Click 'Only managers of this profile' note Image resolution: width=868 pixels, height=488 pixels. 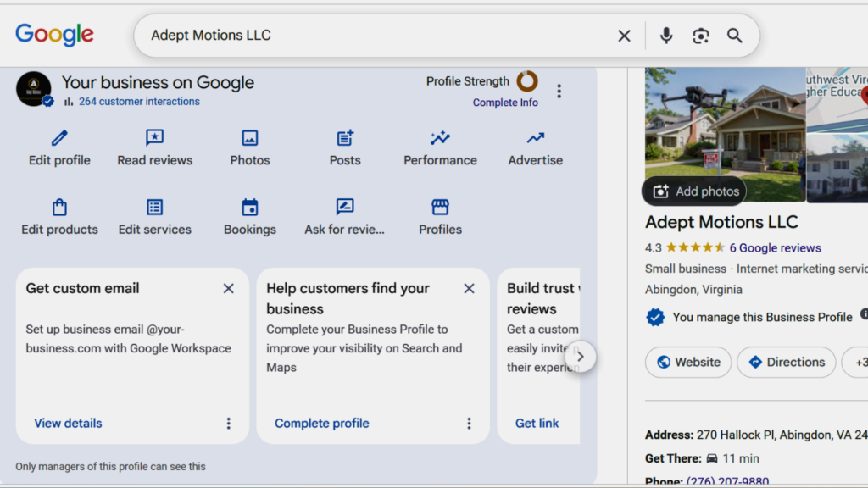pyautogui.click(x=111, y=467)
